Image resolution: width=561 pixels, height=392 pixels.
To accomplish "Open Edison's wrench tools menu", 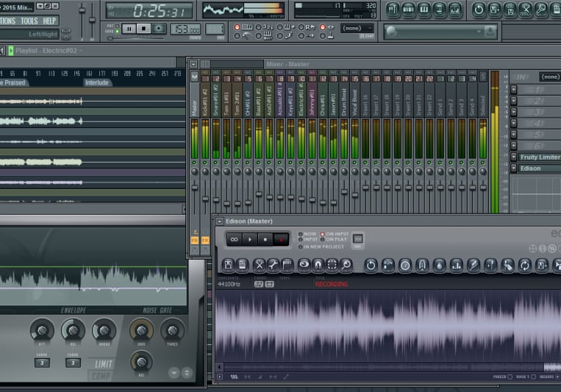I will [273, 265].
